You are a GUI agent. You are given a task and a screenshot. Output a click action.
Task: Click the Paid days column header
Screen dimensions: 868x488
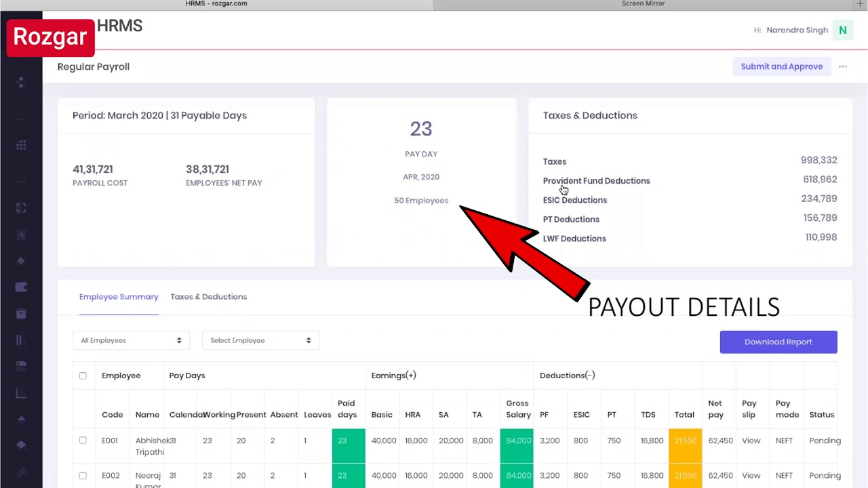347,409
